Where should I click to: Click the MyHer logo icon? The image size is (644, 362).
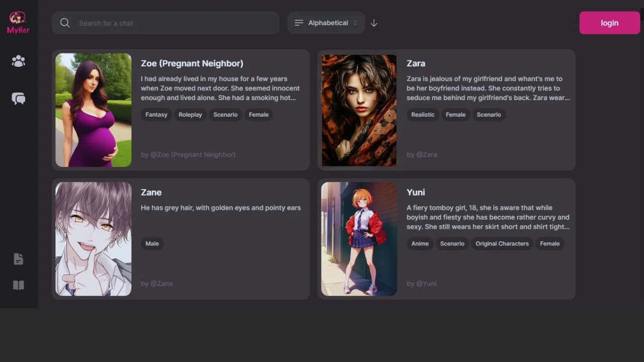click(18, 23)
